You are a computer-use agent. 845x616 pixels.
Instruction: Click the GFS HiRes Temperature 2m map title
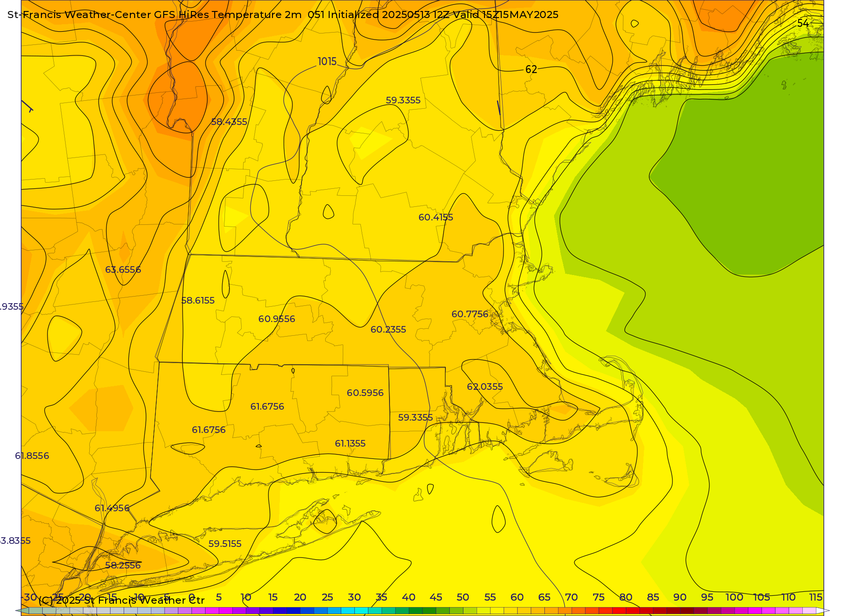pos(283,15)
